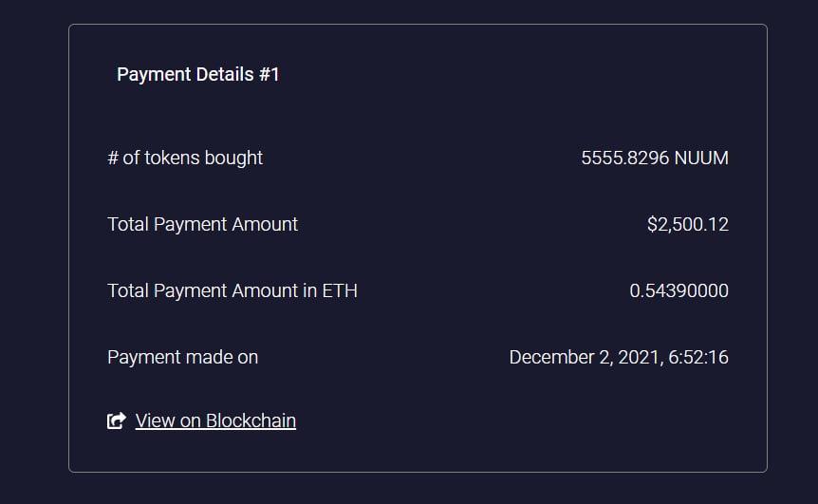
Task: Select the December 2, 2021 date text
Action: coord(586,357)
